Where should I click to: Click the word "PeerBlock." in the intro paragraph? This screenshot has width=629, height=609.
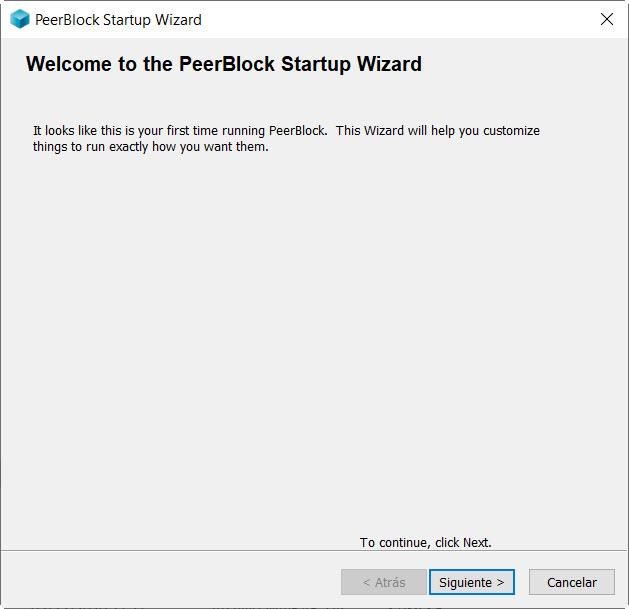coord(298,131)
